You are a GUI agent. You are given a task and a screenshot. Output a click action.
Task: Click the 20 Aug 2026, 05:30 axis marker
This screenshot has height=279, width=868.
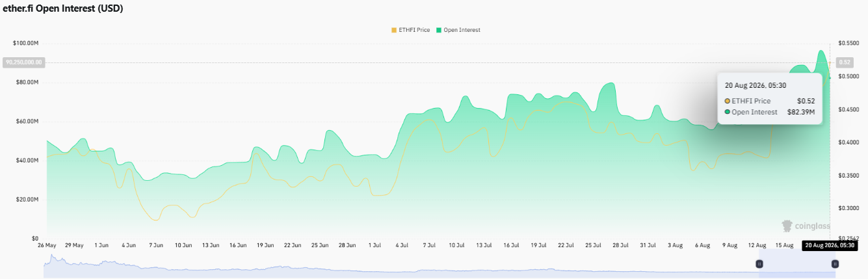[x=829, y=245]
